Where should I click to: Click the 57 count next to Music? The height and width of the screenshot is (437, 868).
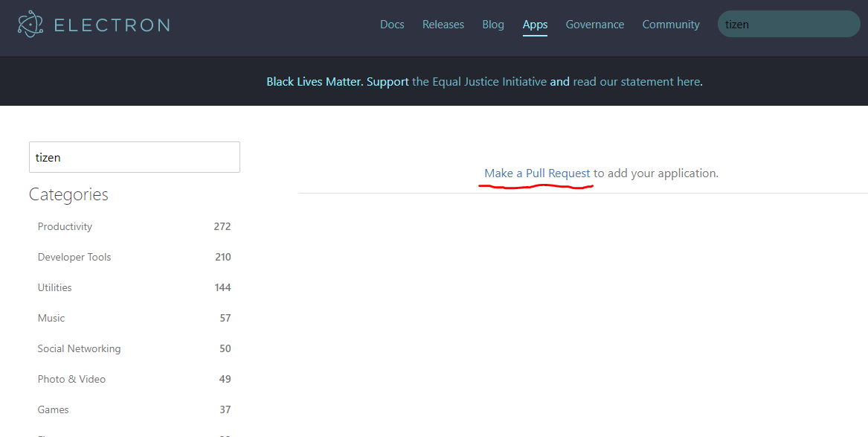point(225,318)
